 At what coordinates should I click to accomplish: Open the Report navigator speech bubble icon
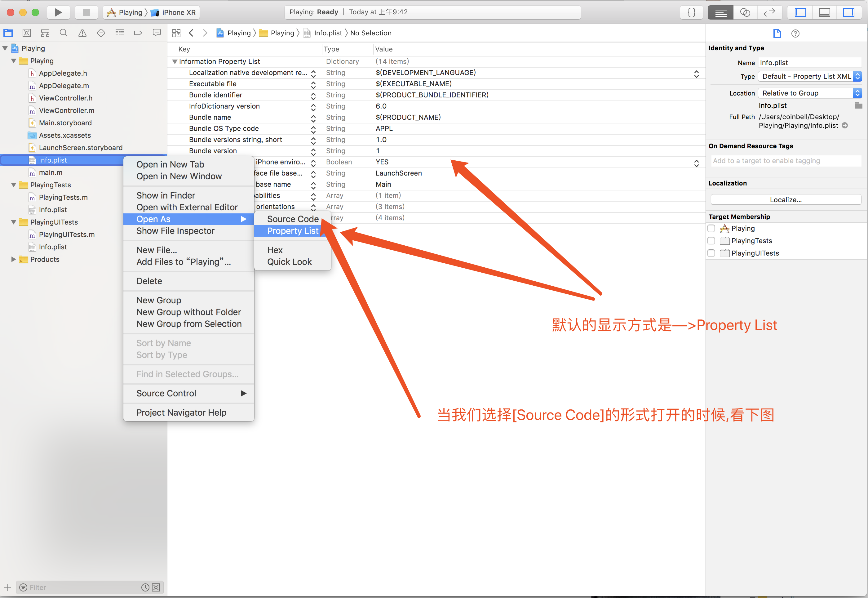tap(157, 33)
